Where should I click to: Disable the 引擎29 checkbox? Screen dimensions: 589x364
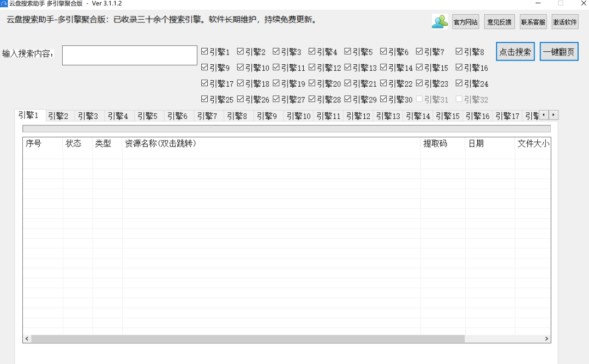348,99
